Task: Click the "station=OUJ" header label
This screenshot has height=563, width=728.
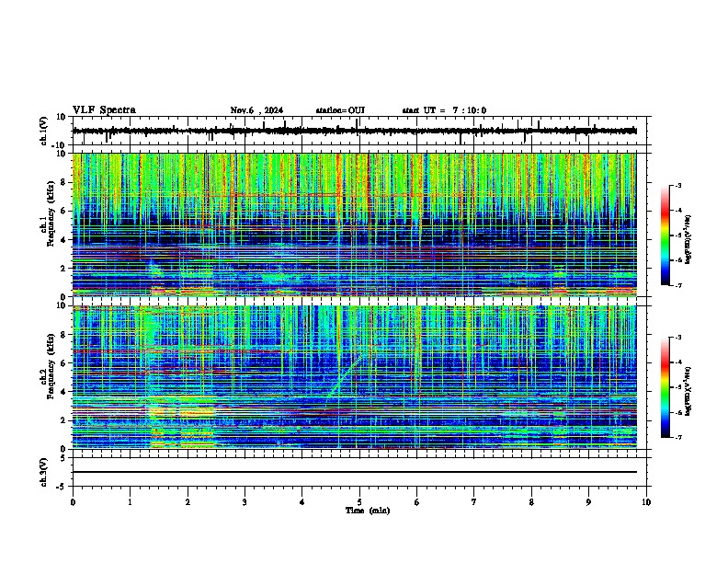Action: click(340, 110)
